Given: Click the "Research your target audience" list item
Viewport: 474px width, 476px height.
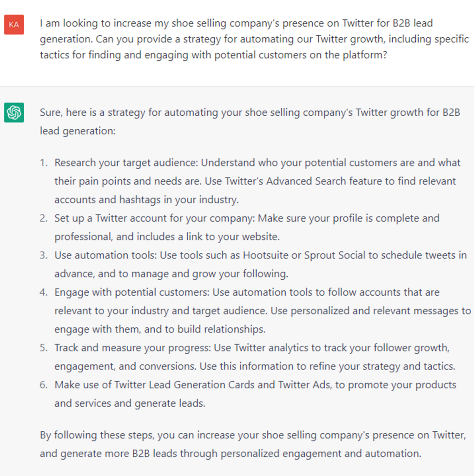Looking at the screenshot, I should coord(125,163).
